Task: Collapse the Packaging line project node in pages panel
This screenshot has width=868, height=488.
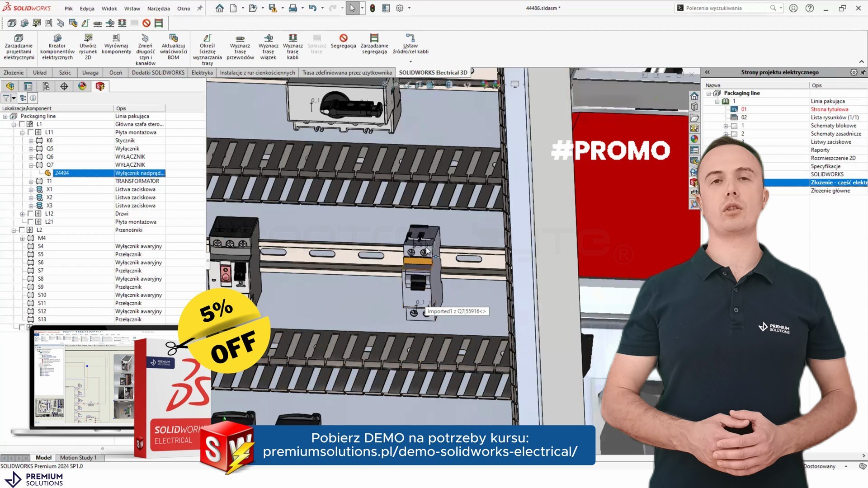Action: [708, 93]
